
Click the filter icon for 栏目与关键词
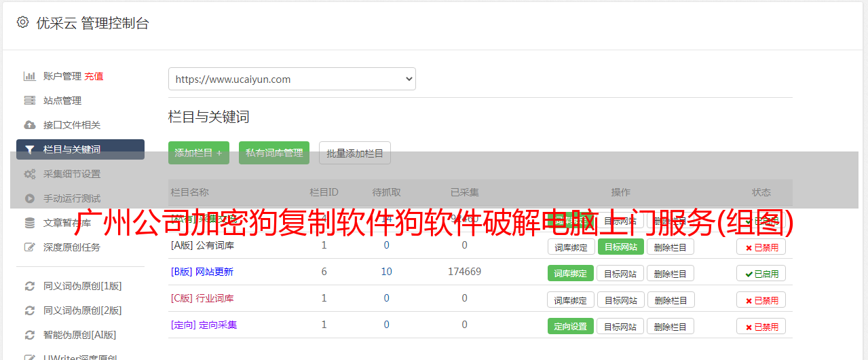30,149
